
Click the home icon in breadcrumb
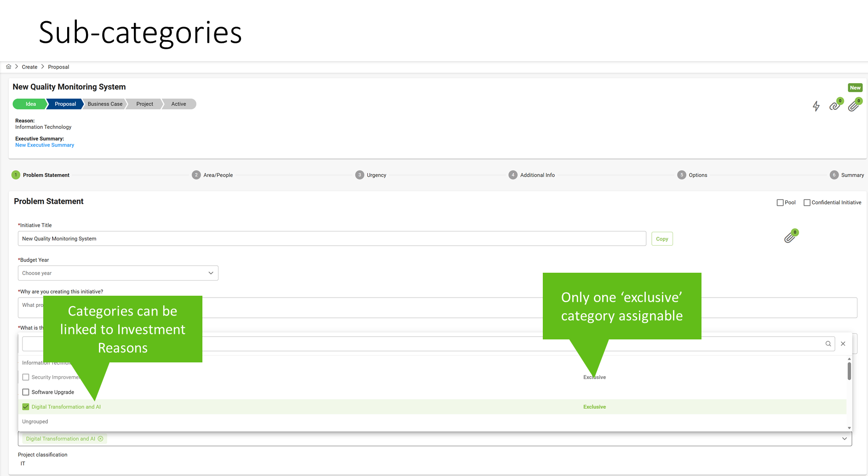point(8,67)
